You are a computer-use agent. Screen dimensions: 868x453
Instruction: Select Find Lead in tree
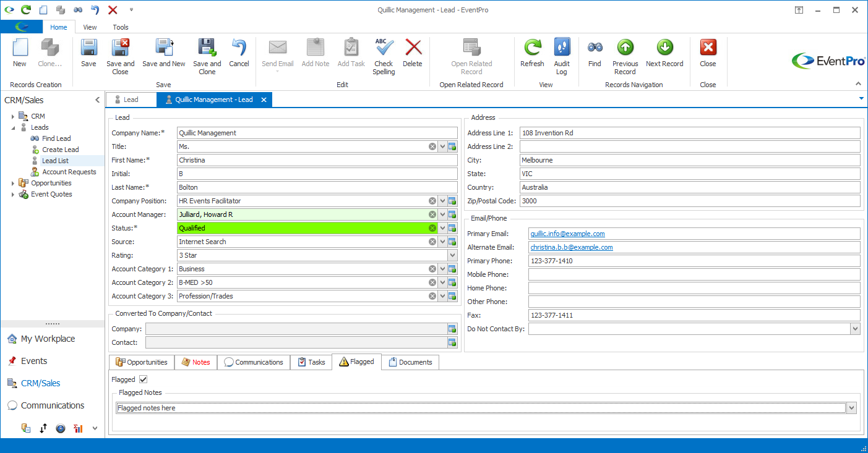(56, 138)
